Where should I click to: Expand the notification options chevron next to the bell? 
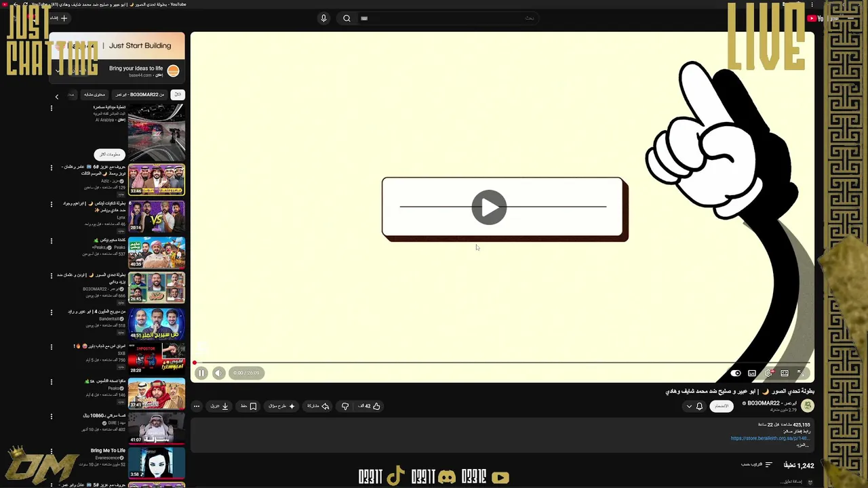point(689,406)
